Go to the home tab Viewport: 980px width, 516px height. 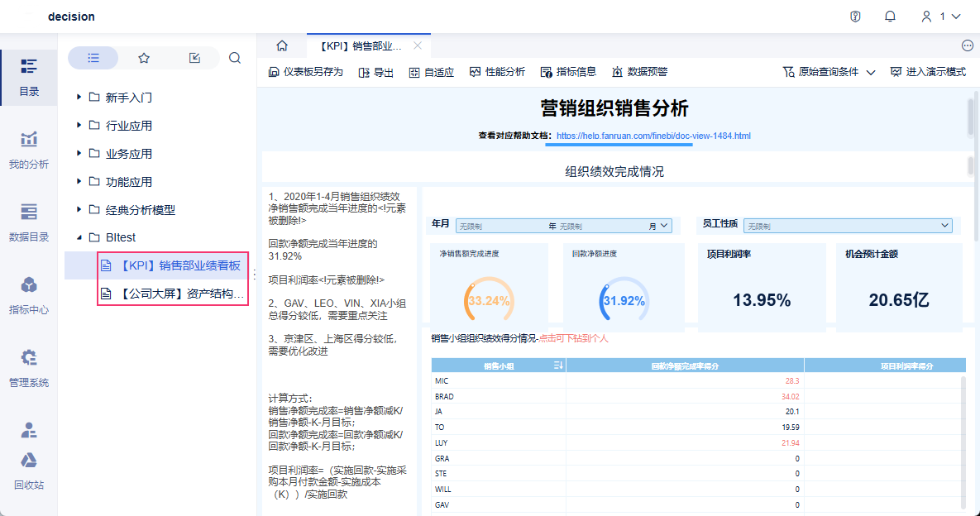click(x=282, y=45)
